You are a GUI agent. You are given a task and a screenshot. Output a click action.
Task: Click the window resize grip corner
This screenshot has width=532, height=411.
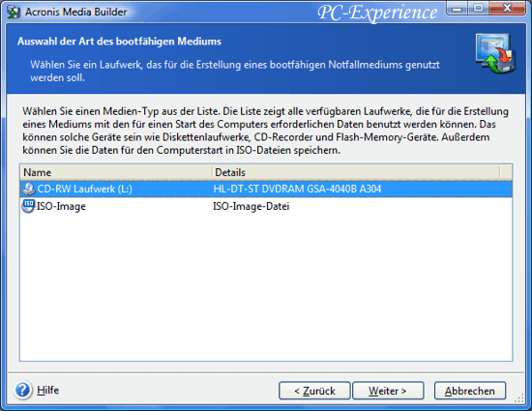point(519,398)
